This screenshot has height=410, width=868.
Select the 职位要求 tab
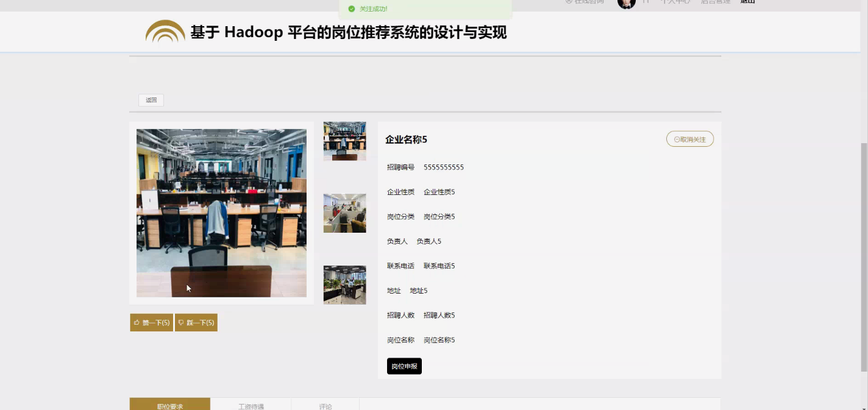click(169, 405)
